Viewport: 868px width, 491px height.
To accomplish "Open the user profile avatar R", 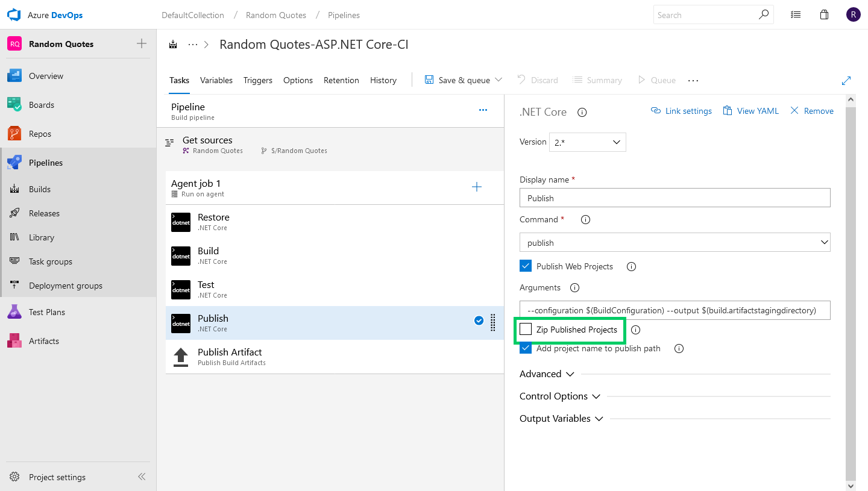I will click(x=853, y=14).
